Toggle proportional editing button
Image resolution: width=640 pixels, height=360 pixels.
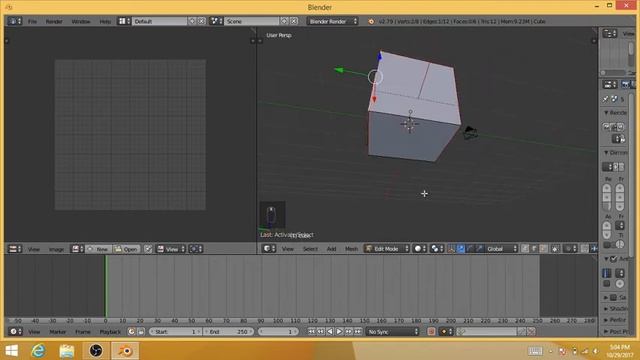pyautogui.click(x=569, y=249)
